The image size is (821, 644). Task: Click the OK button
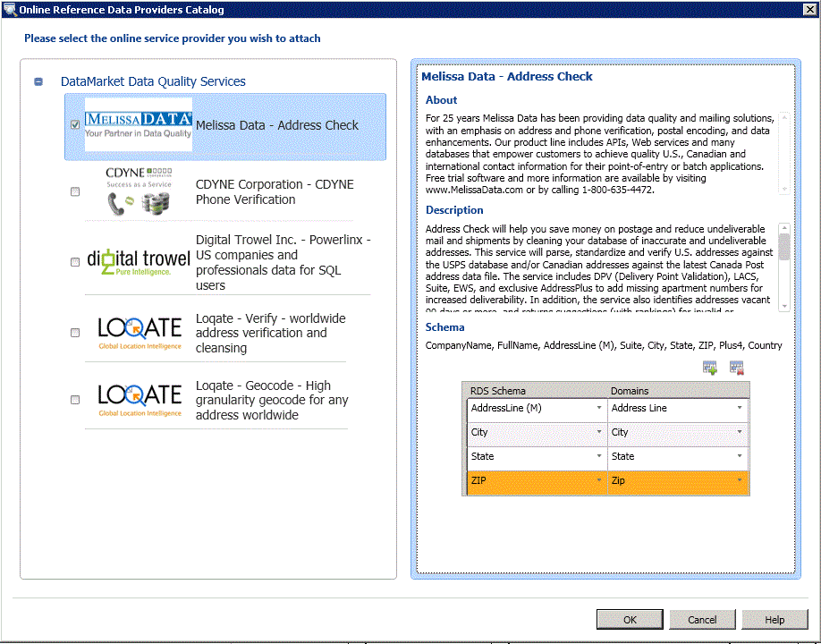coord(630,619)
